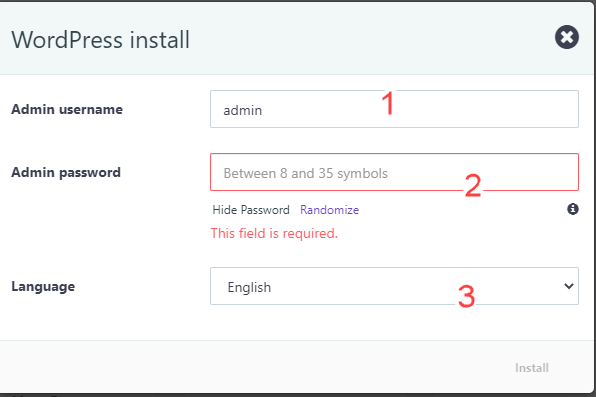The height and width of the screenshot is (397, 596).
Task: Select the Admin password label
Action: pyautogui.click(x=66, y=173)
